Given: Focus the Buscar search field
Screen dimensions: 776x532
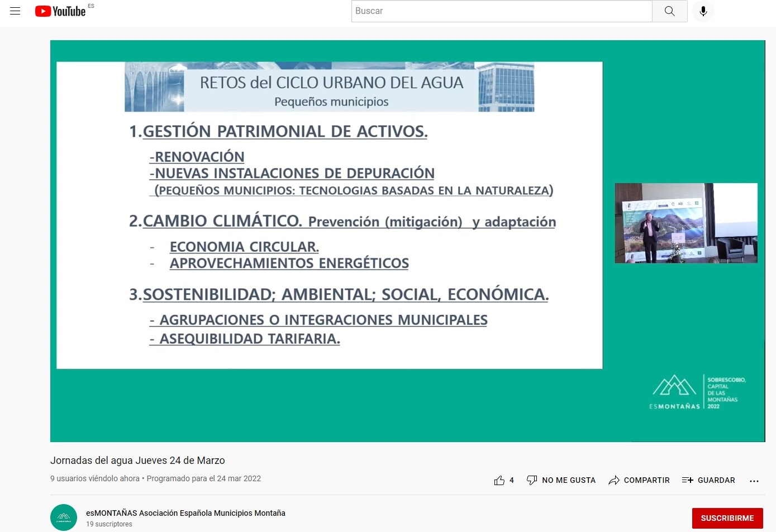Looking at the screenshot, I should pos(501,11).
